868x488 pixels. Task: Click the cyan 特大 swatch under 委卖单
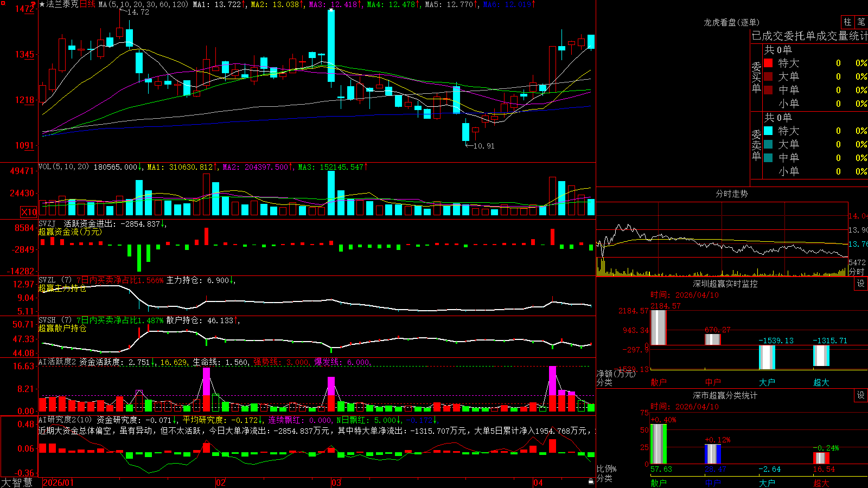[768, 131]
